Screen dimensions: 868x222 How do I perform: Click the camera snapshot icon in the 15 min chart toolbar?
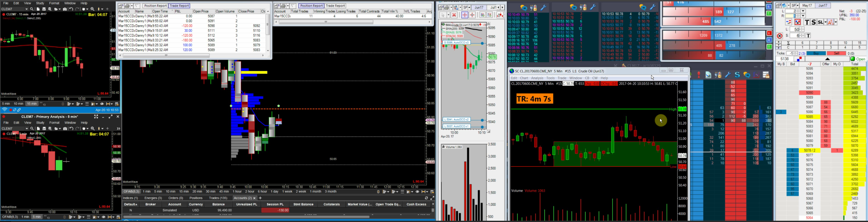click(x=65, y=9)
